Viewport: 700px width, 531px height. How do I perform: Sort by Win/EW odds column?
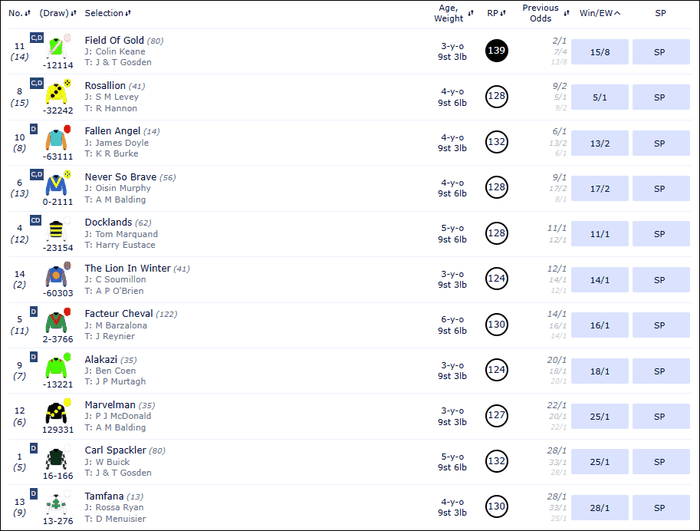click(x=600, y=13)
